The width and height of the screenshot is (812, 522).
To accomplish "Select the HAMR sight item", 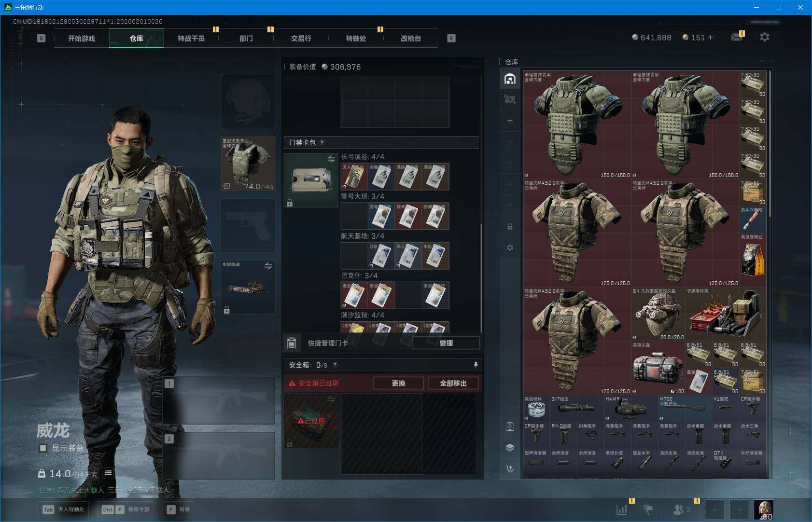I will pos(631,409).
